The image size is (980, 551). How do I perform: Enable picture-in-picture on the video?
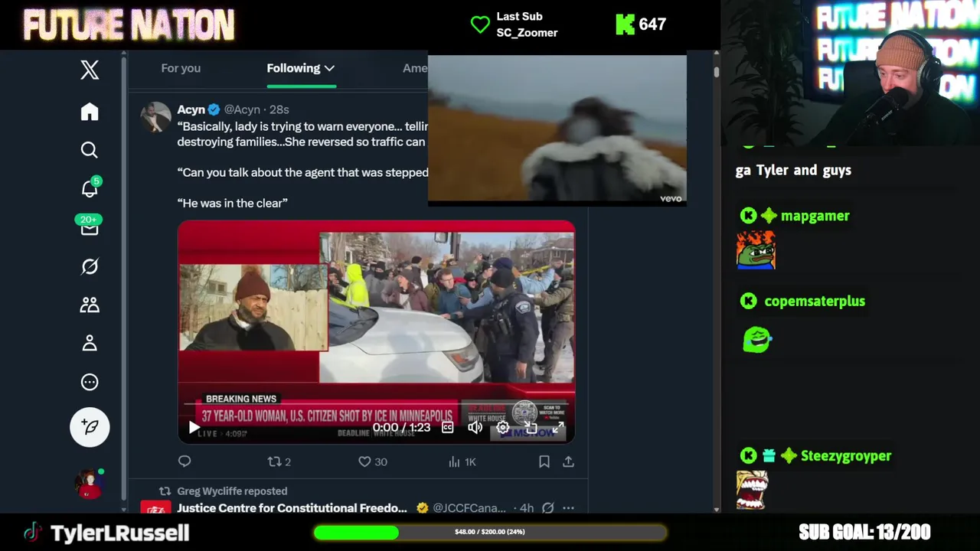pos(531,427)
